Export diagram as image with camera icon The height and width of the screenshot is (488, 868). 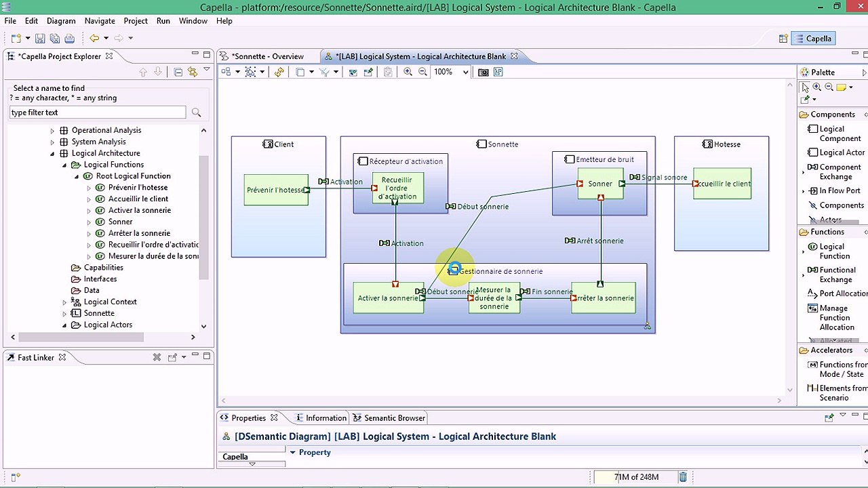[x=484, y=72]
